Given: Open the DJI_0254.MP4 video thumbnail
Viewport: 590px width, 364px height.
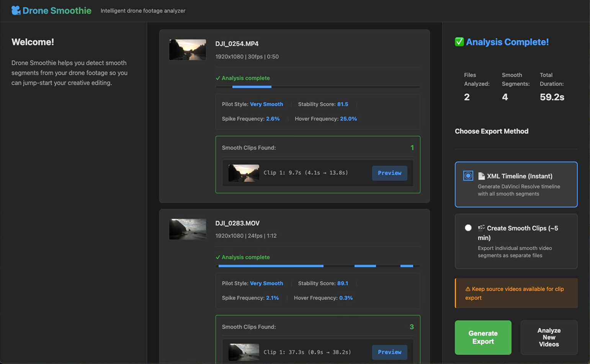Looking at the screenshot, I should (x=188, y=49).
